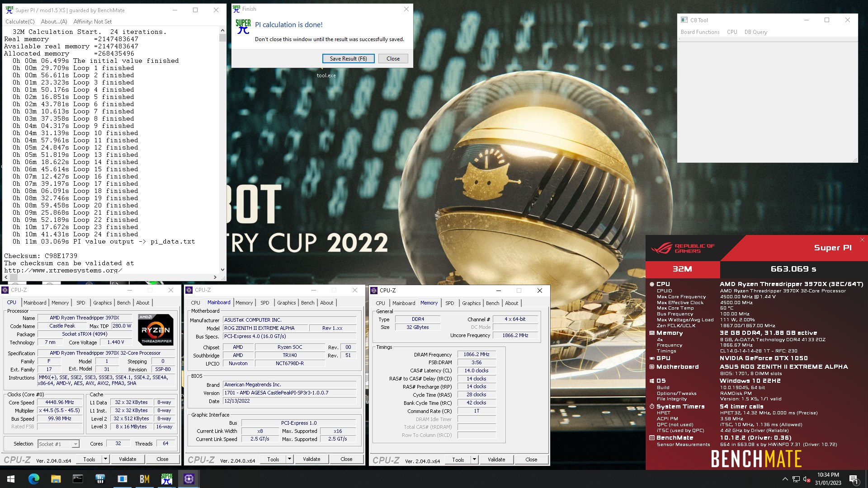Click the OS Windows icon in BenchMate panel
The image size is (868, 488).
pos(651,381)
